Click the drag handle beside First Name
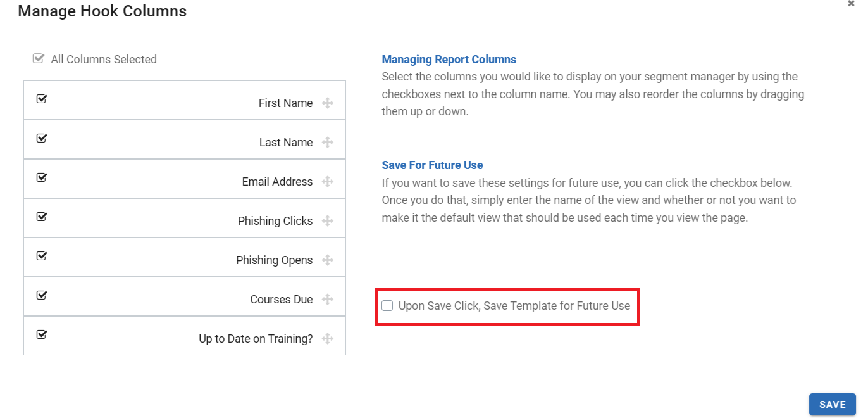 click(328, 103)
